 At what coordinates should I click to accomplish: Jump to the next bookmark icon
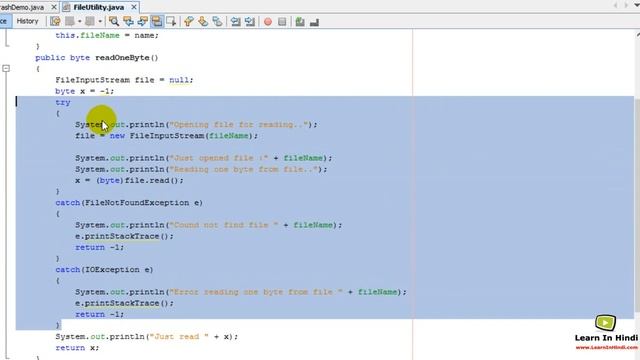pos(203,22)
